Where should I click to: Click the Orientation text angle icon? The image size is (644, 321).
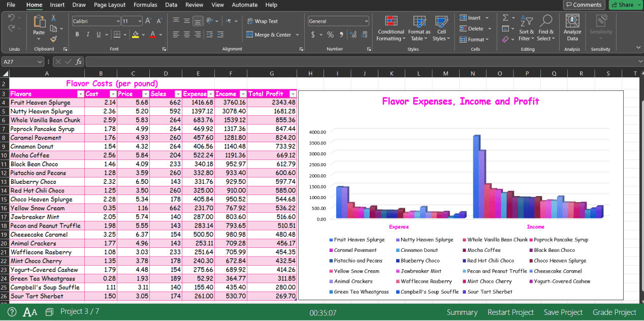coord(210,21)
